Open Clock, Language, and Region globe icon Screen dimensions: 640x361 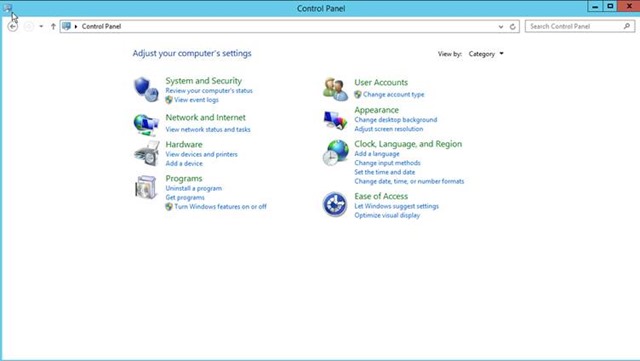point(335,152)
